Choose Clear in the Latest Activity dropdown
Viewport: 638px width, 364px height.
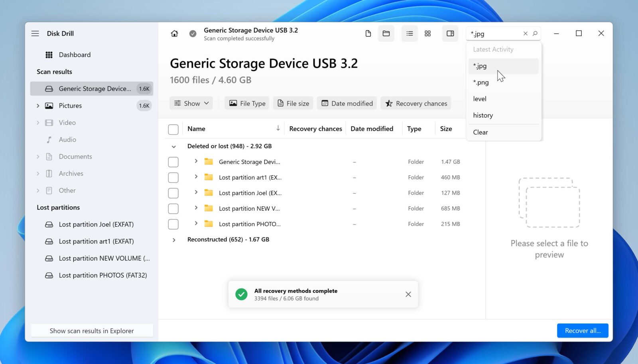point(480,132)
